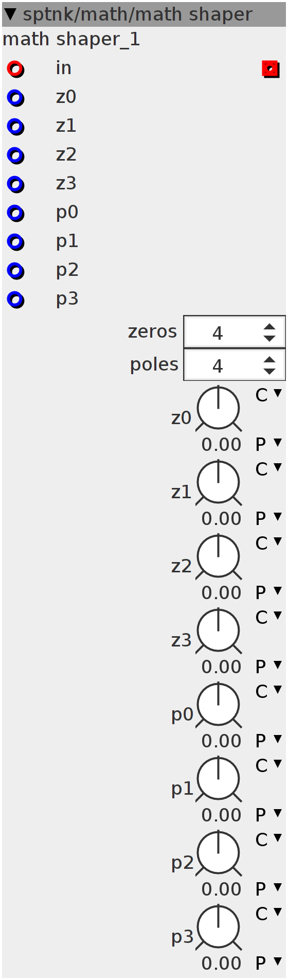Viewport: 288px width, 980px height.
Task: Click the red outlet port square
Action: pos(271,68)
